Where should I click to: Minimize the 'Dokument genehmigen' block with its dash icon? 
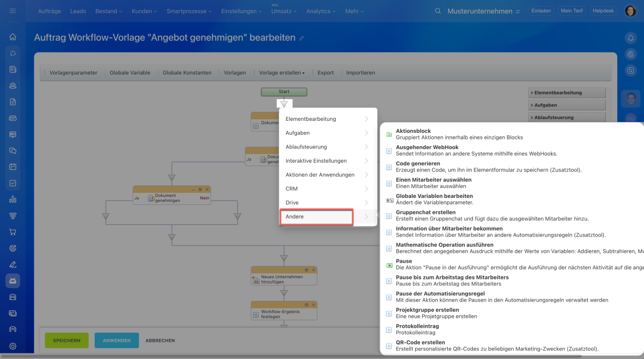(193, 189)
